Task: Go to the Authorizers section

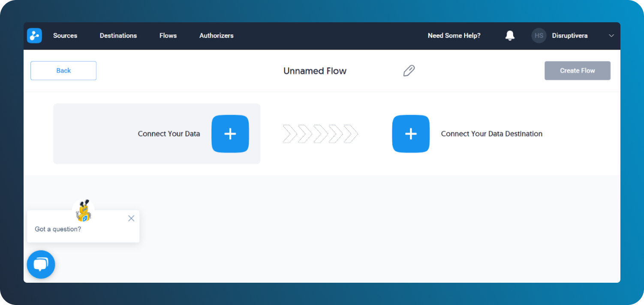Action: pos(216,36)
